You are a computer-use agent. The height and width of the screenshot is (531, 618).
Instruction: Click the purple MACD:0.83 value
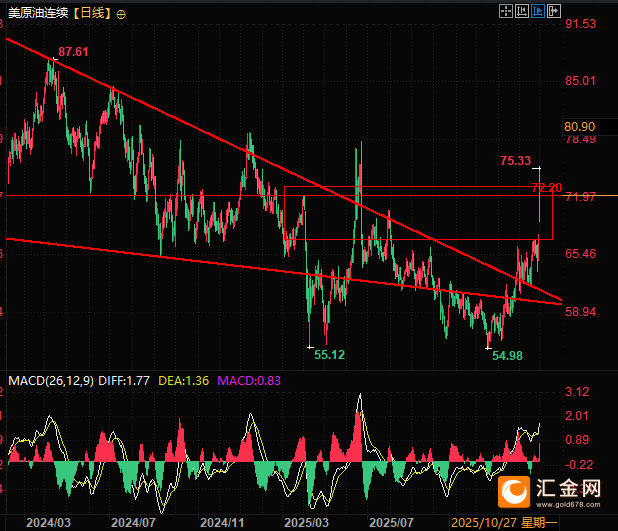coord(249,380)
